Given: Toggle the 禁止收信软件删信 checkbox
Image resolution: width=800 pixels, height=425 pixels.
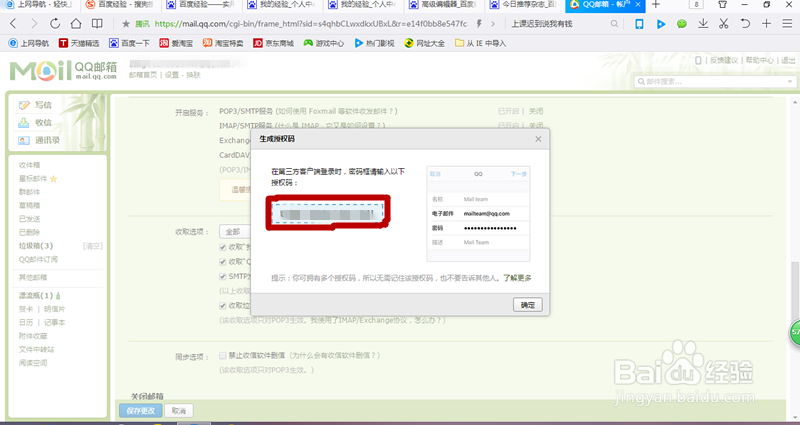Looking at the screenshot, I should pos(222,355).
